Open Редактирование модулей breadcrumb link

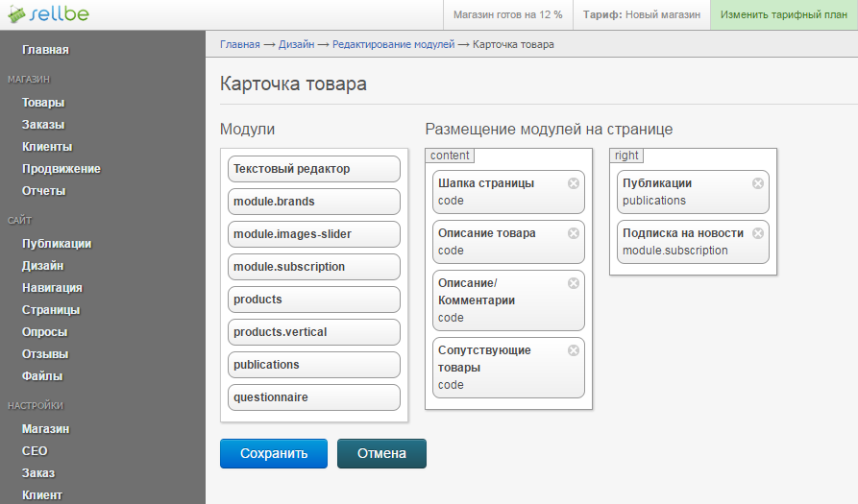click(x=393, y=44)
